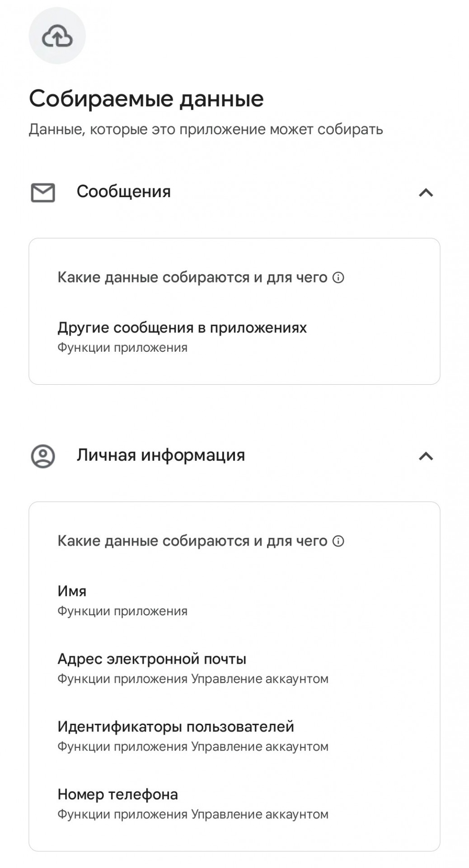Click the envelope icon beside Сообщения
The width and height of the screenshot is (469, 868).
43,193
